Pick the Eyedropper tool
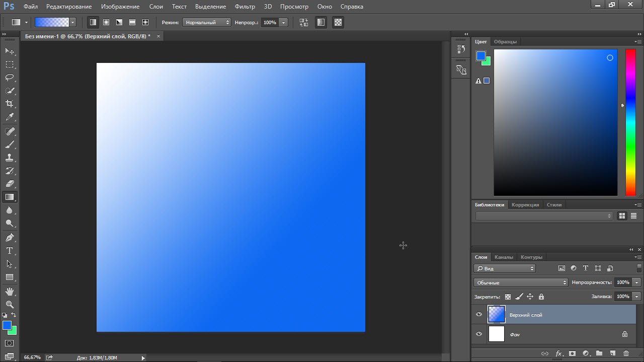 click(x=10, y=117)
